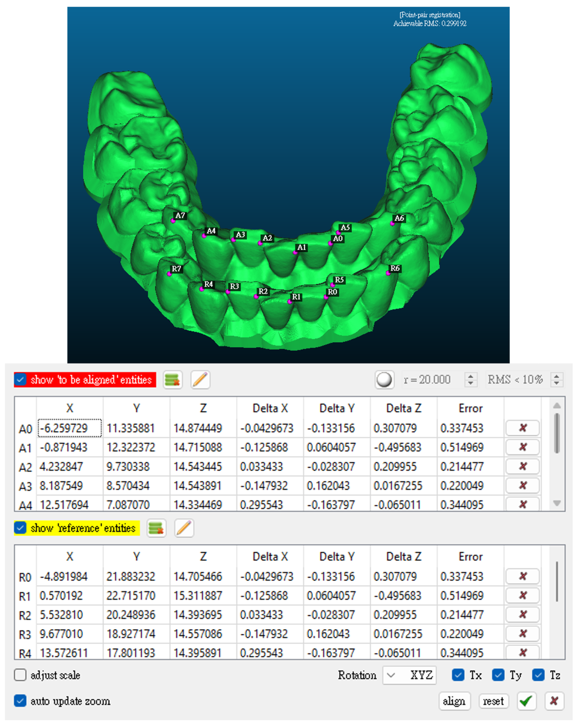Open Rotation XYZ dropdown
Image resolution: width=580 pixels, height=728 pixels.
click(x=409, y=675)
